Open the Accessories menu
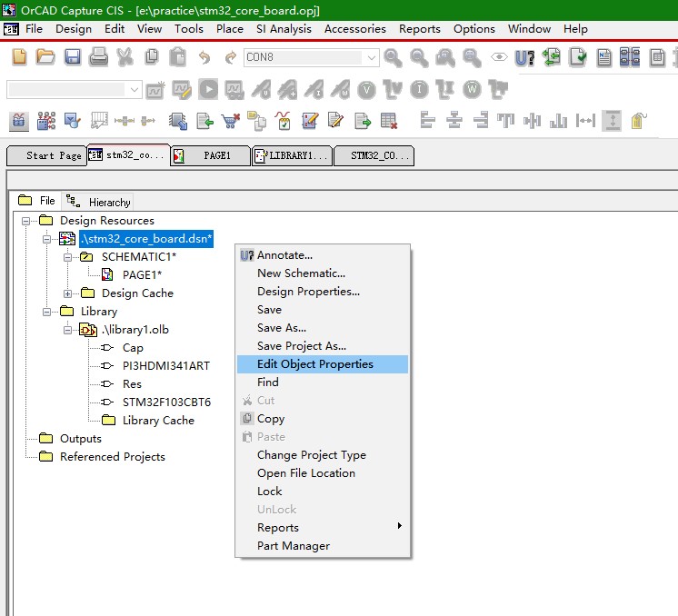Viewport: 678px width, 616px height. click(355, 29)
